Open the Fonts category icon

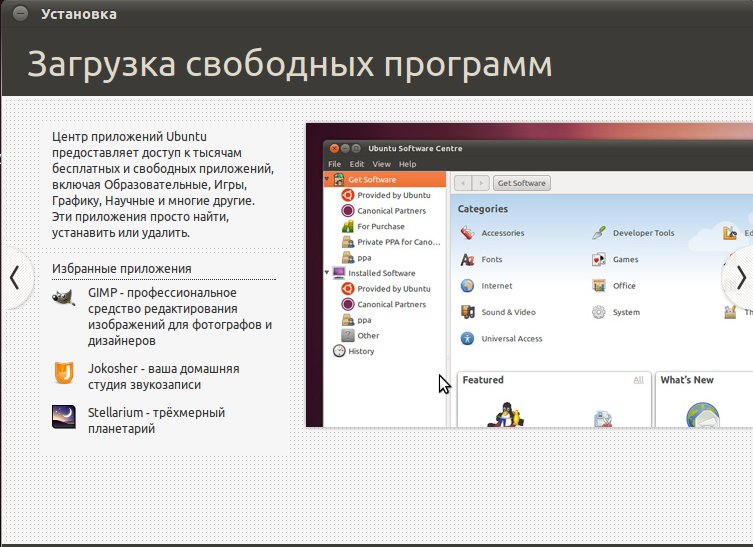[x=467, y=259]
